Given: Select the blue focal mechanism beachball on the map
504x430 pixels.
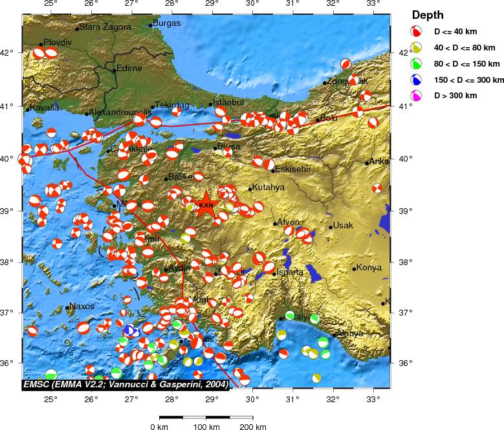Looking at the screenshot, I should pos(129,330).
